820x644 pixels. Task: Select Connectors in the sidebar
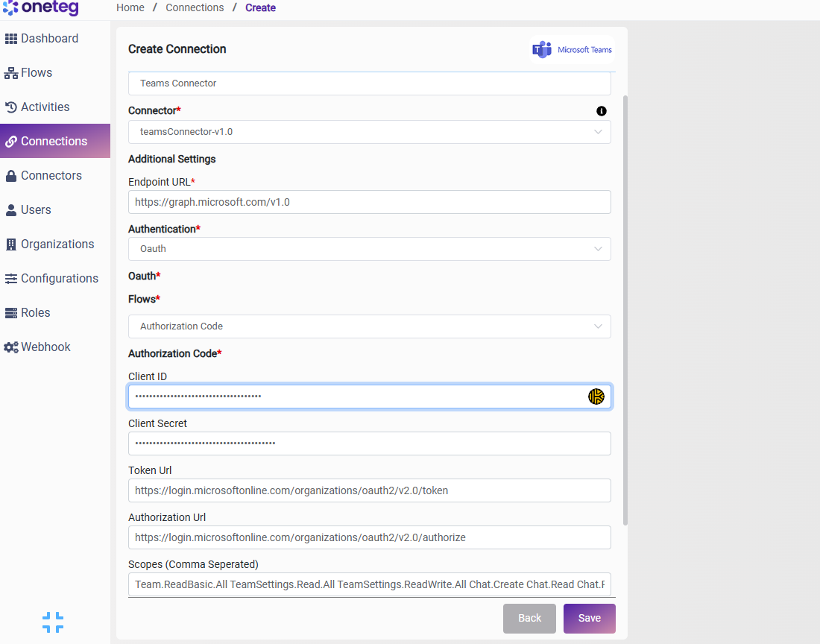pyautogui.click(x=55, y=176)
